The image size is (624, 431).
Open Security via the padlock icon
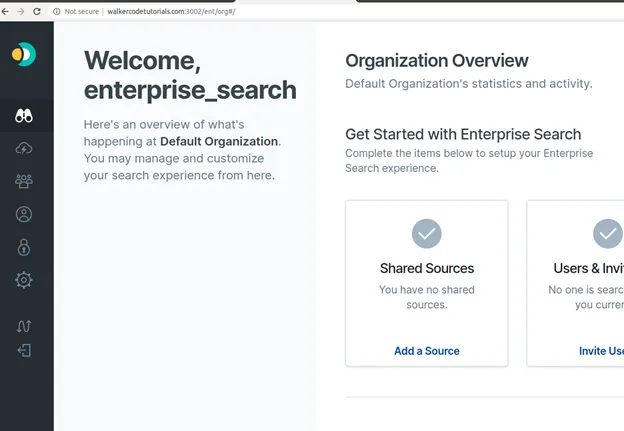[24, 247]
